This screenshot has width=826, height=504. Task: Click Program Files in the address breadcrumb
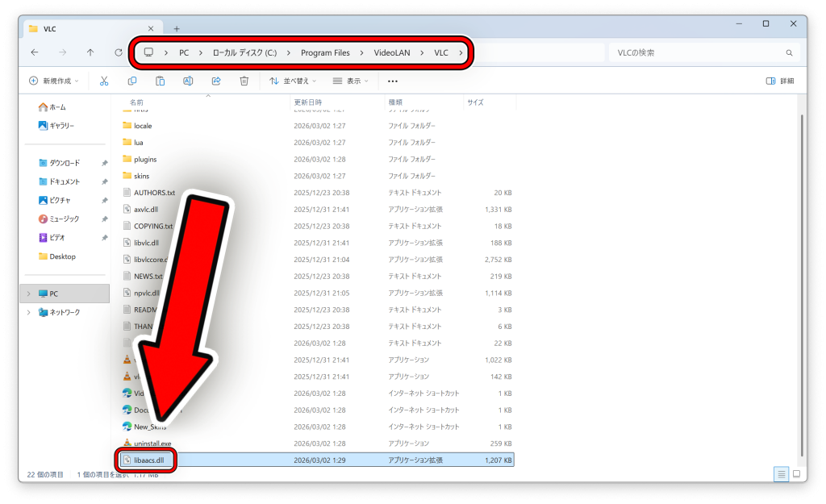325,52
